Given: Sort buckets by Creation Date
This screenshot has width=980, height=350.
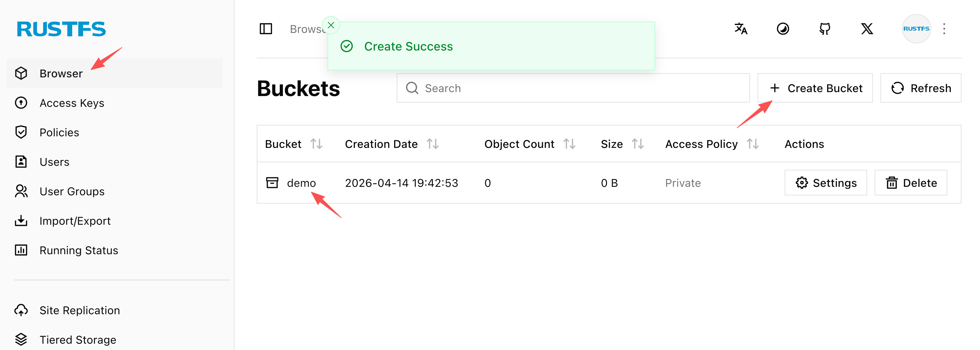Looking at the screenshot, I should (433, 144).
